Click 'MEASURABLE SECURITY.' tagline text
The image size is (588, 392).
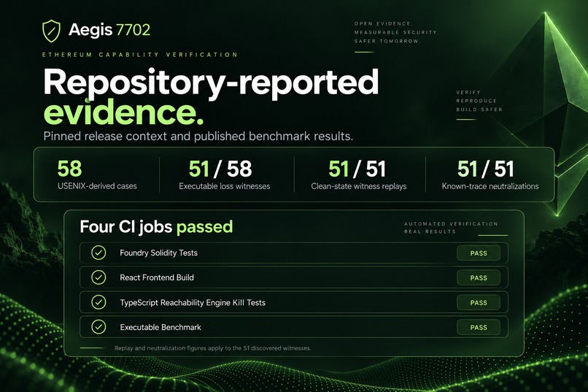(x=396, y=32)
